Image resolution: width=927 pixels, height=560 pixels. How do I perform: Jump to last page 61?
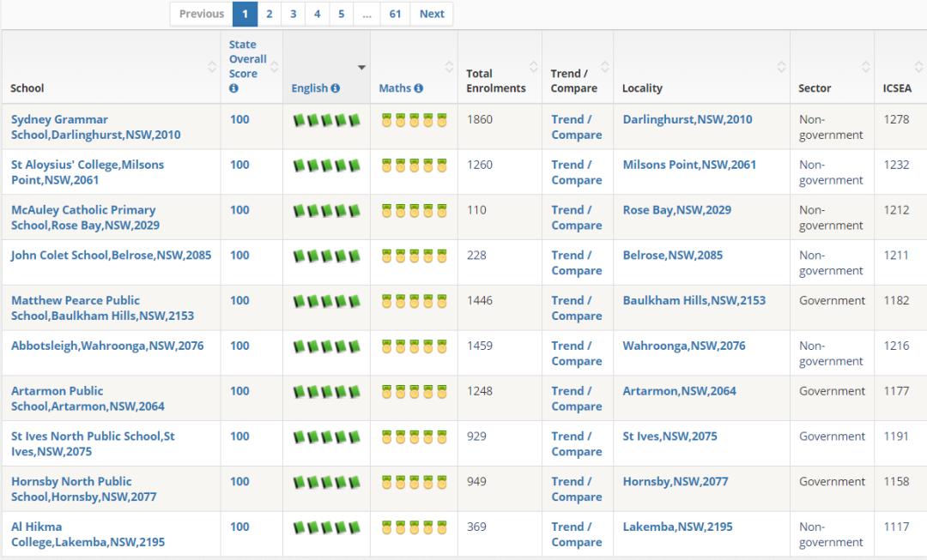pyautogui.click(x=395, y=15)
